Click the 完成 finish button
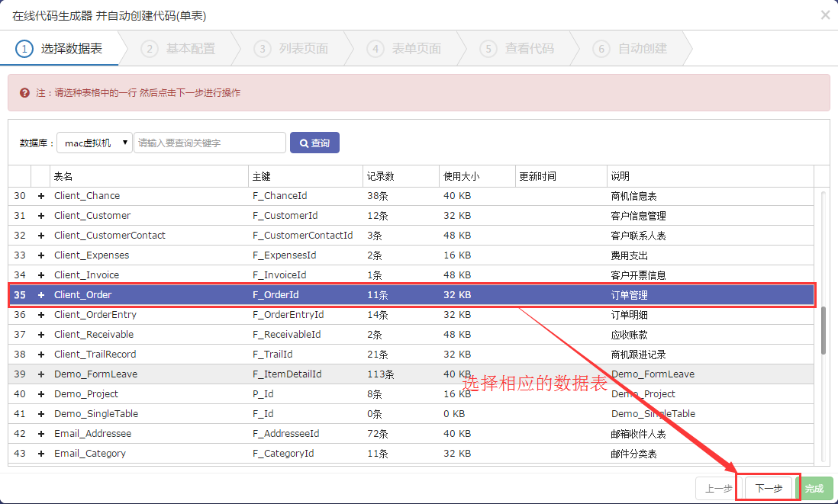The image size is (838, 504). [x=814, y=489]
